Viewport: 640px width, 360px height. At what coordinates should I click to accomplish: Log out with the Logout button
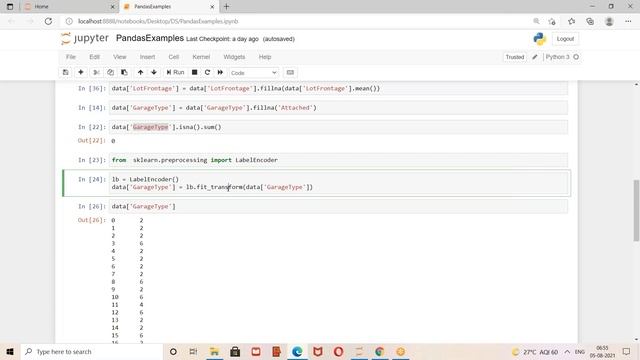(565, 39)
